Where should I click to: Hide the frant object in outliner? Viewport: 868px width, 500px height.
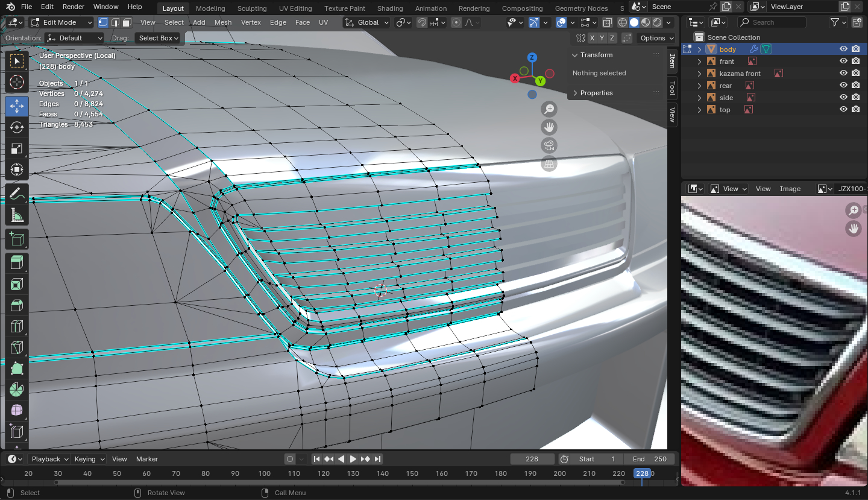point(843,62)
